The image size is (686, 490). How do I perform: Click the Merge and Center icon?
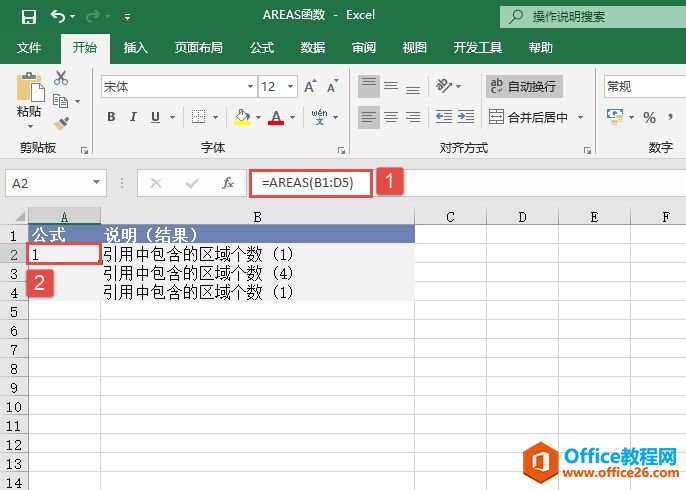[x=528, y=117]
